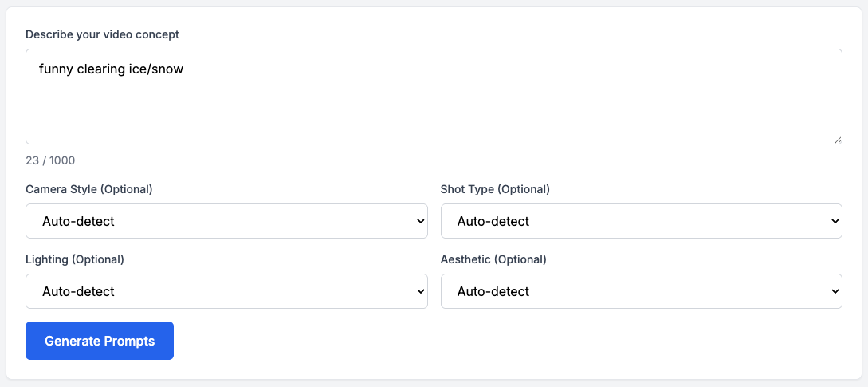Expand the Aesthetic dropdown
The image size is (868, 387).
tap(641, 291)
